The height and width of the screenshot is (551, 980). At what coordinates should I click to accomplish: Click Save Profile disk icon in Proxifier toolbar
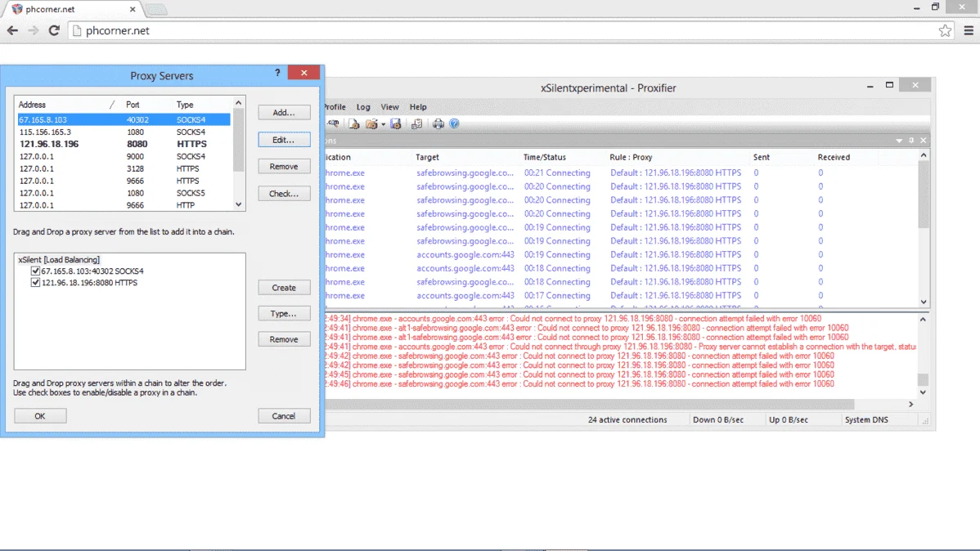coord(396,123)
